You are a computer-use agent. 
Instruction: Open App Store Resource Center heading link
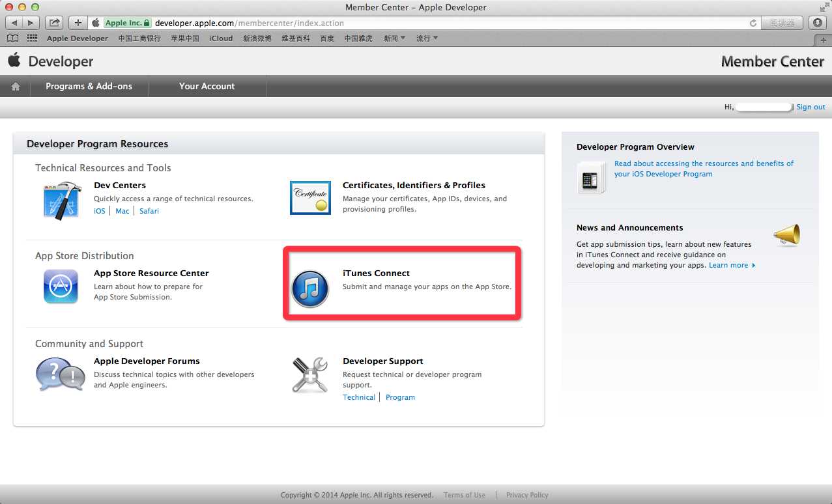(x=151, y=273)
